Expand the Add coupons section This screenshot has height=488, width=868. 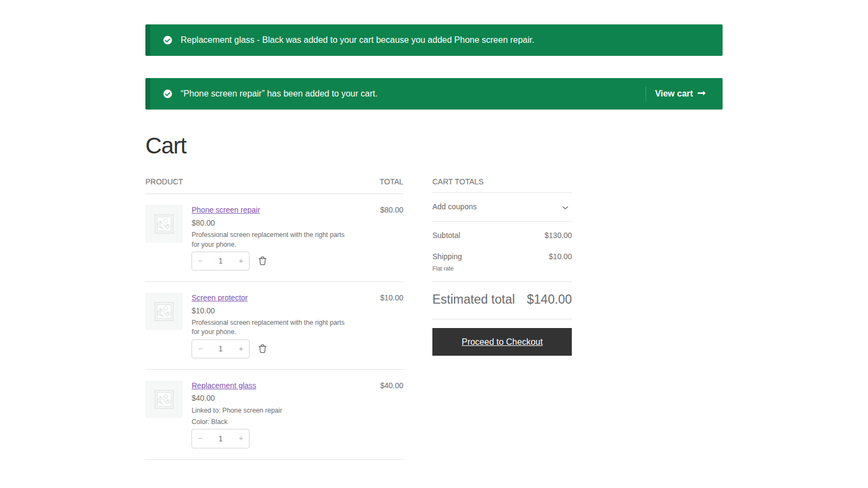pyautogui.click(x=502, y=207)
